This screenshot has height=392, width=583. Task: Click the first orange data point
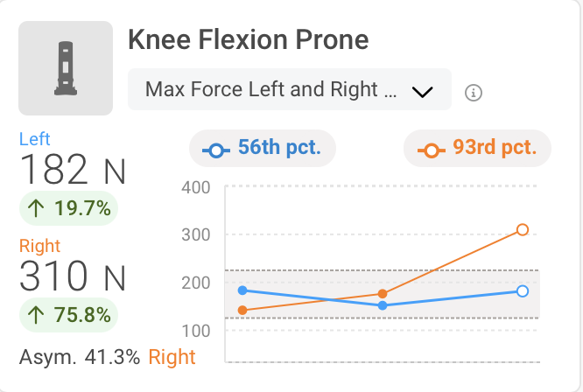pos(242,310)
